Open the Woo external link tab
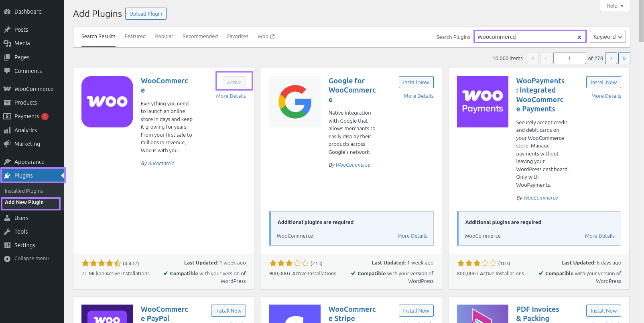 266,36
